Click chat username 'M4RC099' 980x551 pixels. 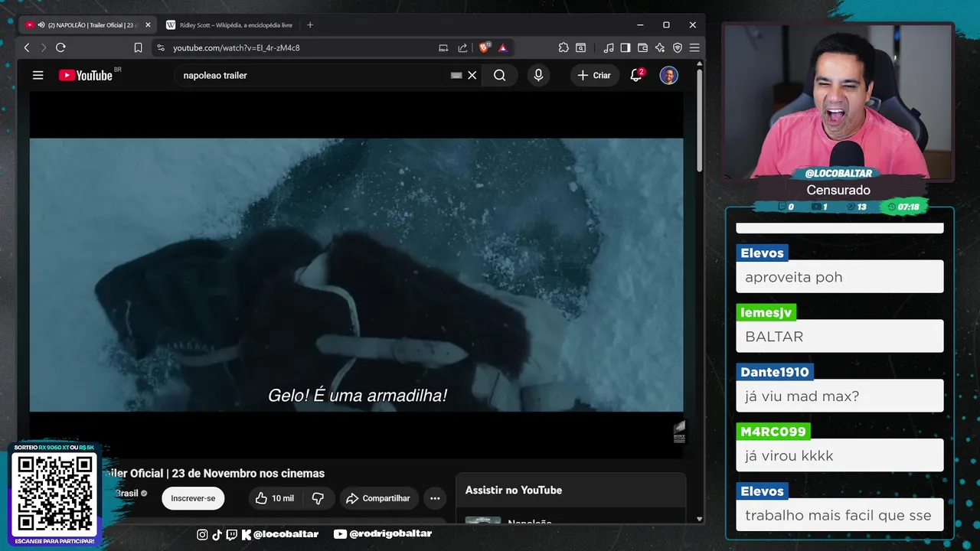pos(773,432)
